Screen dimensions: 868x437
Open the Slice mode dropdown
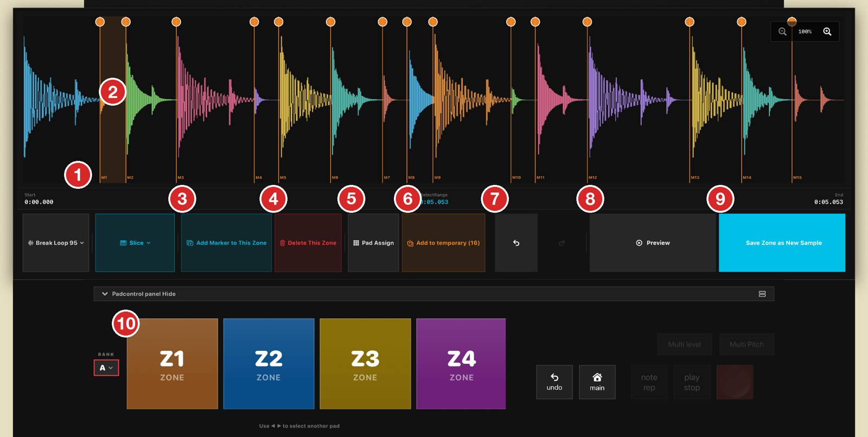click(135, 243)
